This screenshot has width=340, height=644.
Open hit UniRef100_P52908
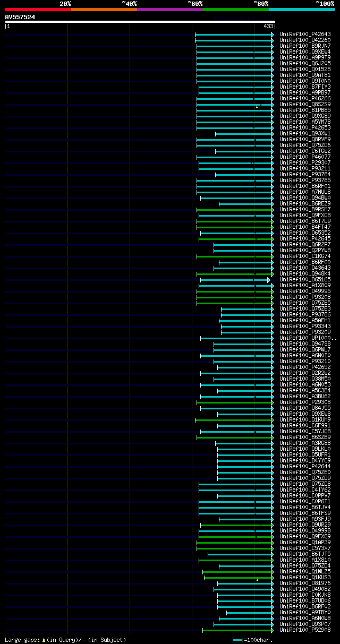(x=305, y=630)
